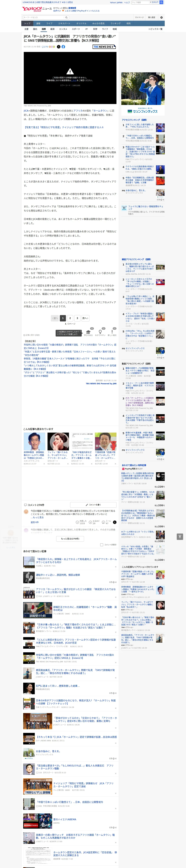
Task: Expand replies with 返信 6件
Action: tap(35, 522)
